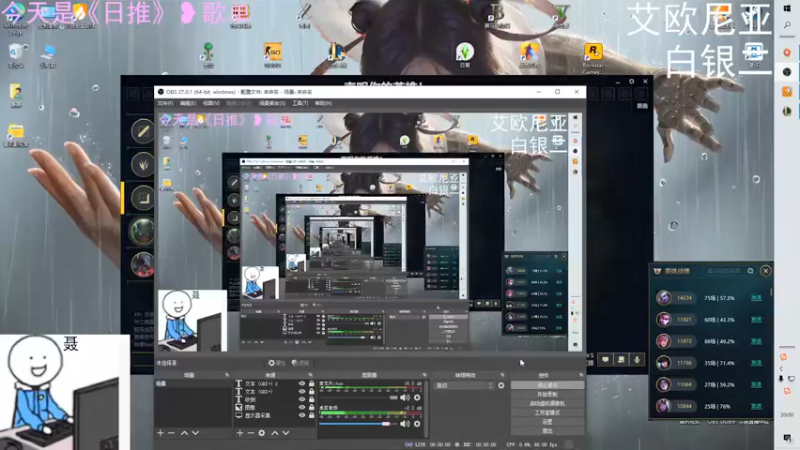Image resolution: width=800 pixels, height=450 pixels.
Task: Click 发送 link on the 11921 row
Action: pyautogui.click(x=756, y=319)
